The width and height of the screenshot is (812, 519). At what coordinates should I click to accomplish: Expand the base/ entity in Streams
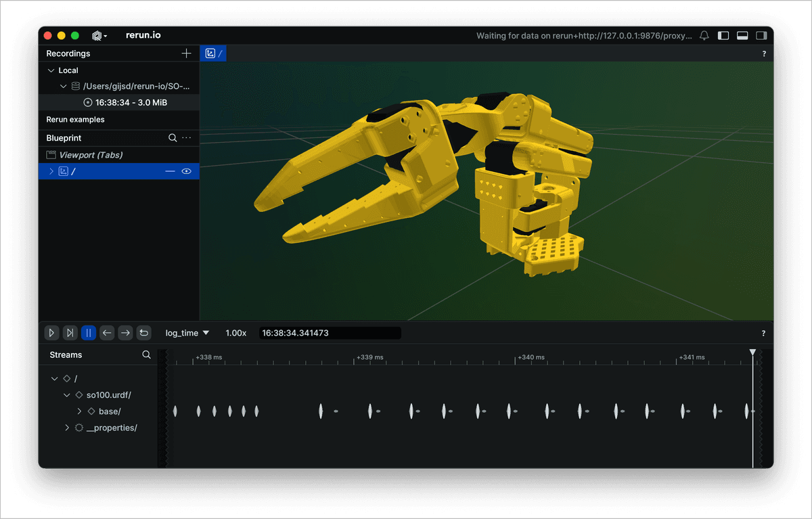click(79, 411)
